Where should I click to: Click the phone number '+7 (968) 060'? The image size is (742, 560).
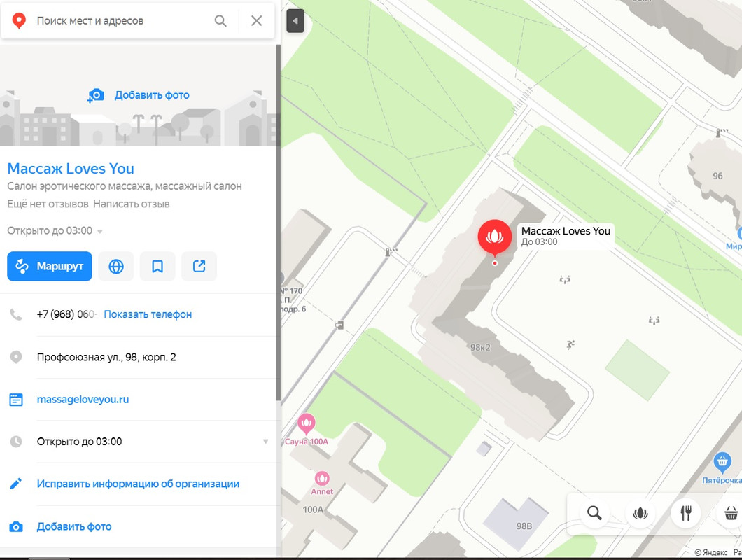coord(66,315)
